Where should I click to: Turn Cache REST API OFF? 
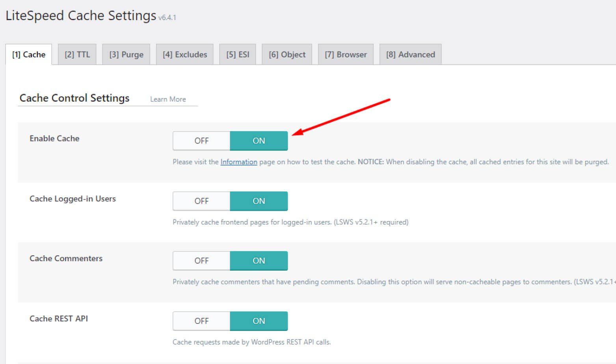pos(201,321)
